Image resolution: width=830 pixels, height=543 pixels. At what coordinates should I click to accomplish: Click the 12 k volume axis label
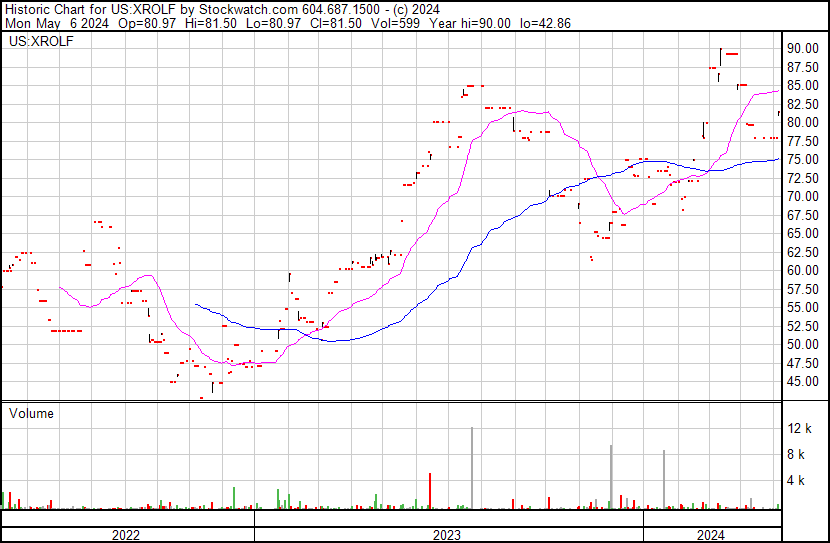tap(799, 429)
